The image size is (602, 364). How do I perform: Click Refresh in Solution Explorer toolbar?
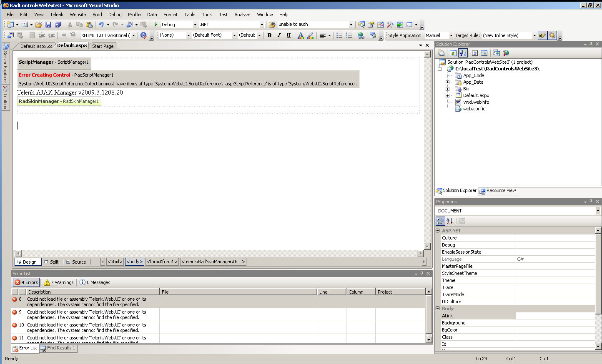coord(453,53)
